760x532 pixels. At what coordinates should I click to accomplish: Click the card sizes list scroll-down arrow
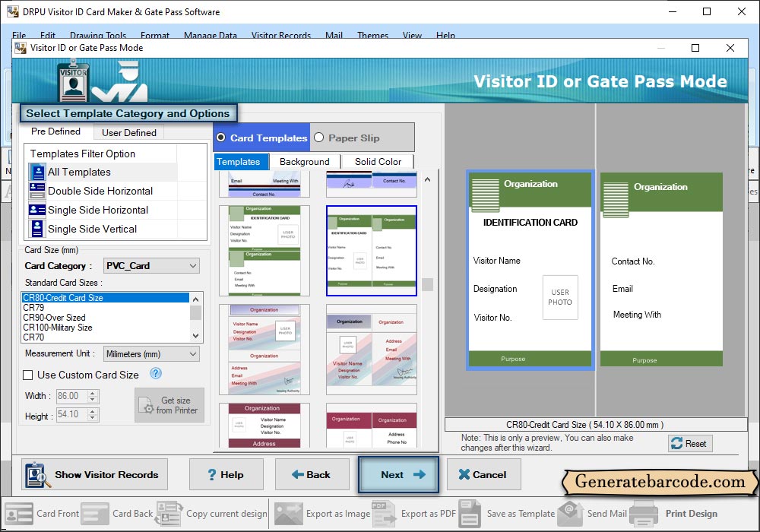pos(196,336)
